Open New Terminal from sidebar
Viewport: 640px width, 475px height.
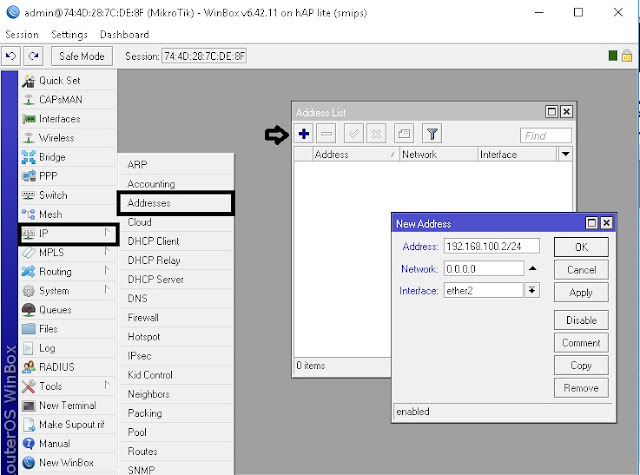(68, 405)
